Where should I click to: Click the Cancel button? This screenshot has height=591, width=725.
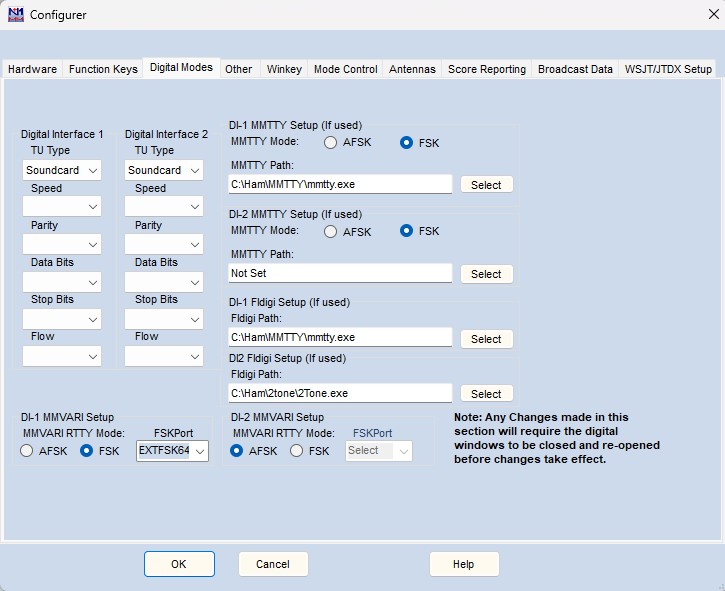(273, 564)
